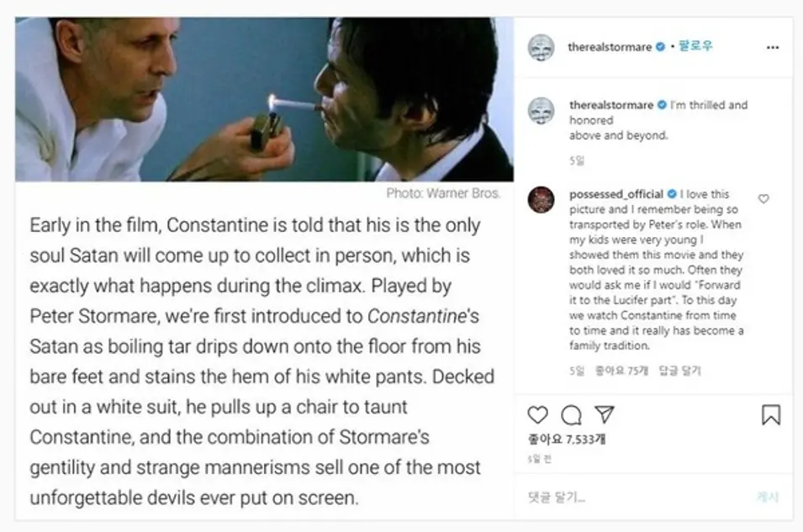Image resolution: width=803 pixels, height=532 pixels.
Task: Share the post via paper plane icon
Action: [x=605, y=413]
